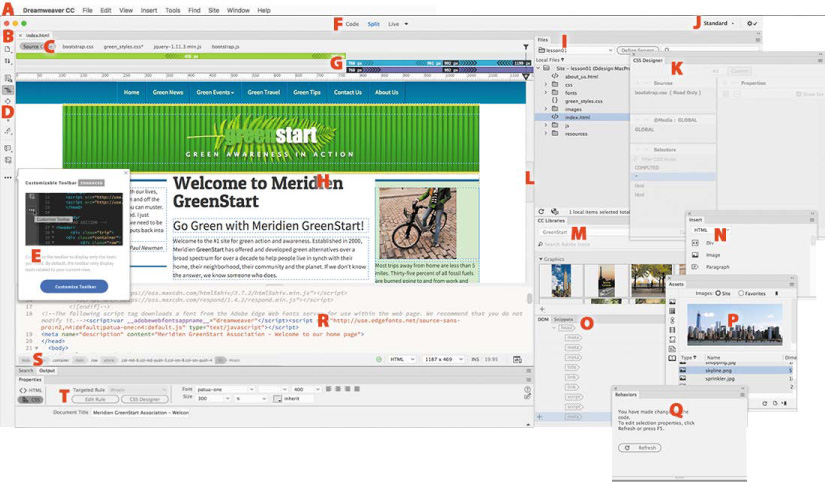Open the CSS Designer panel tab

point(648,61)
